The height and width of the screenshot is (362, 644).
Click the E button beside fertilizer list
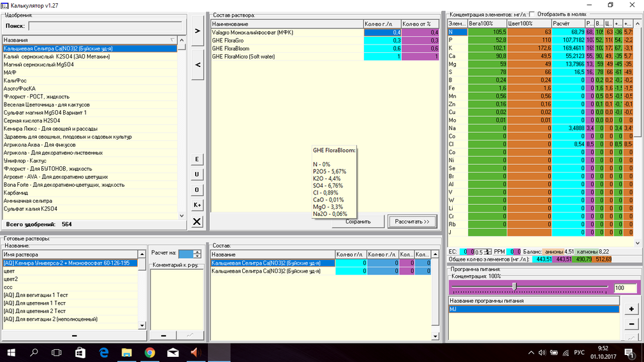196,159
